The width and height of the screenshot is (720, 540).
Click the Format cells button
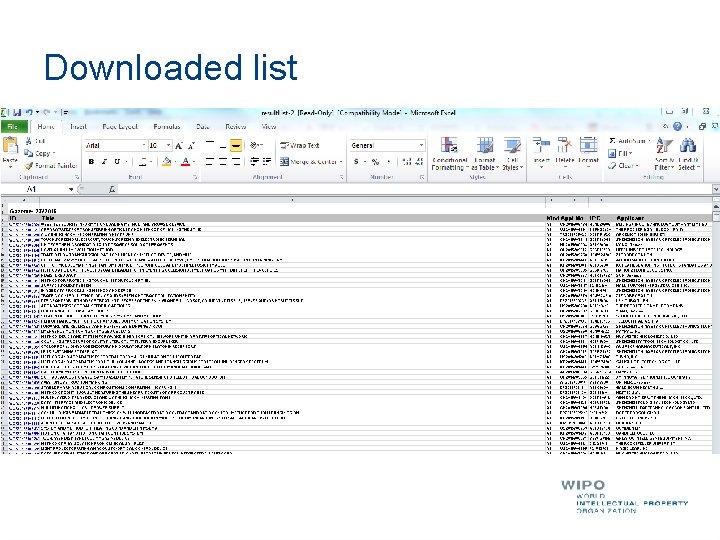coord(588,153)
